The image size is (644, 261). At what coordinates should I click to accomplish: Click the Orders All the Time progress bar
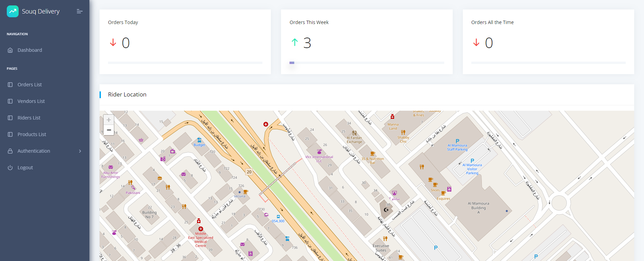click(549, 63)
